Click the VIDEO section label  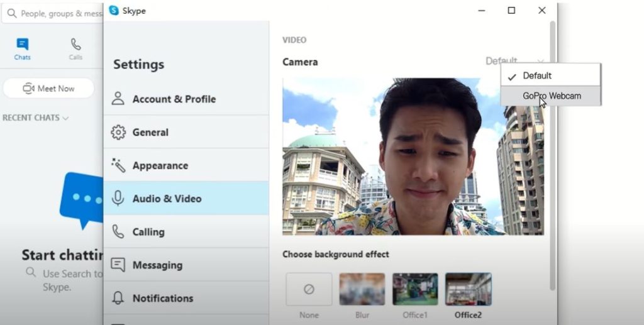294,40
